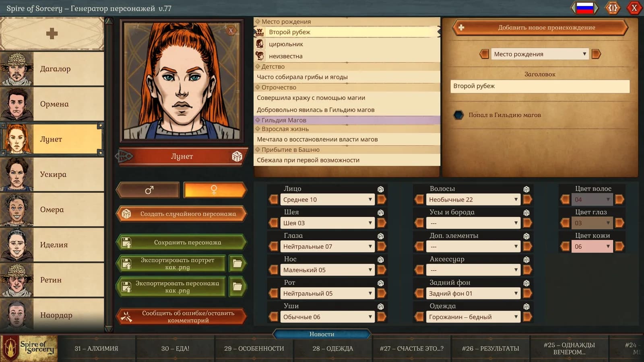The image size is (644, 362).
Task: Click next arrow beside Нос selector
Action: click(382, 270)
